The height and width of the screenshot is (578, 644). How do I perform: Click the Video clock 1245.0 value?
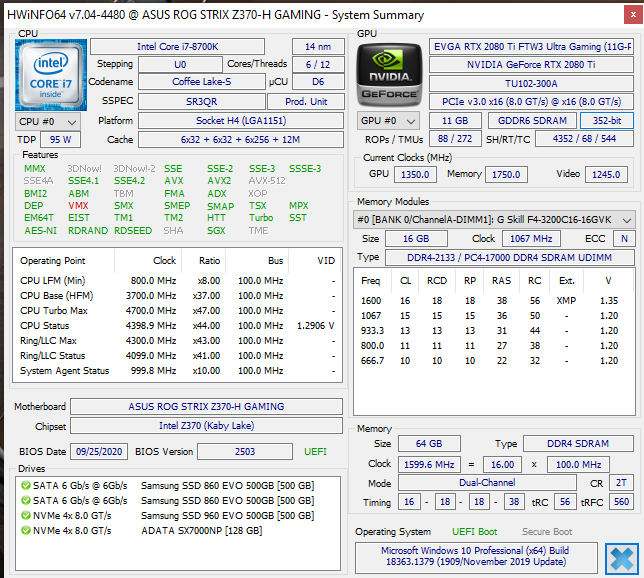606,175
